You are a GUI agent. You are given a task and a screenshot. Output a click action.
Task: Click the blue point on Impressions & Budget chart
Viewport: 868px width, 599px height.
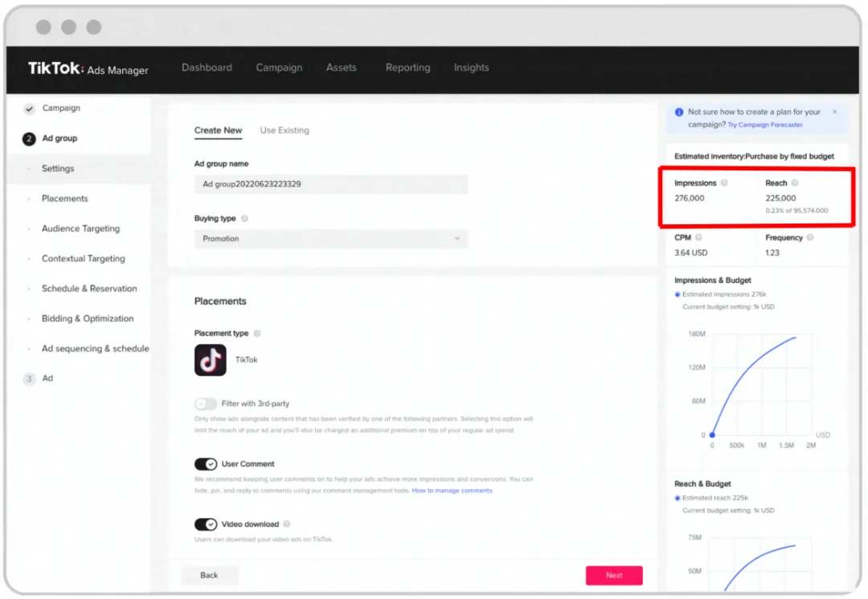712,435
